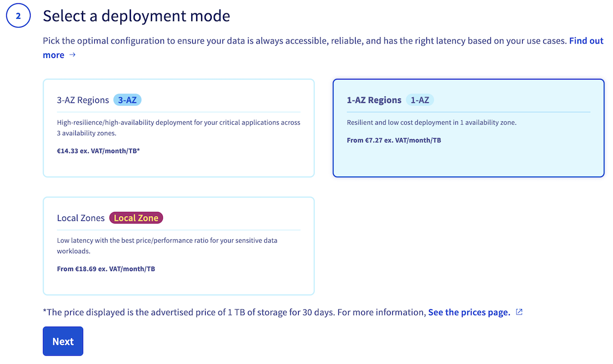Click the purple Local Zone badge
The height and width of the screenshot is (364, 613).
pyautogui.click(x=136, y=218)
